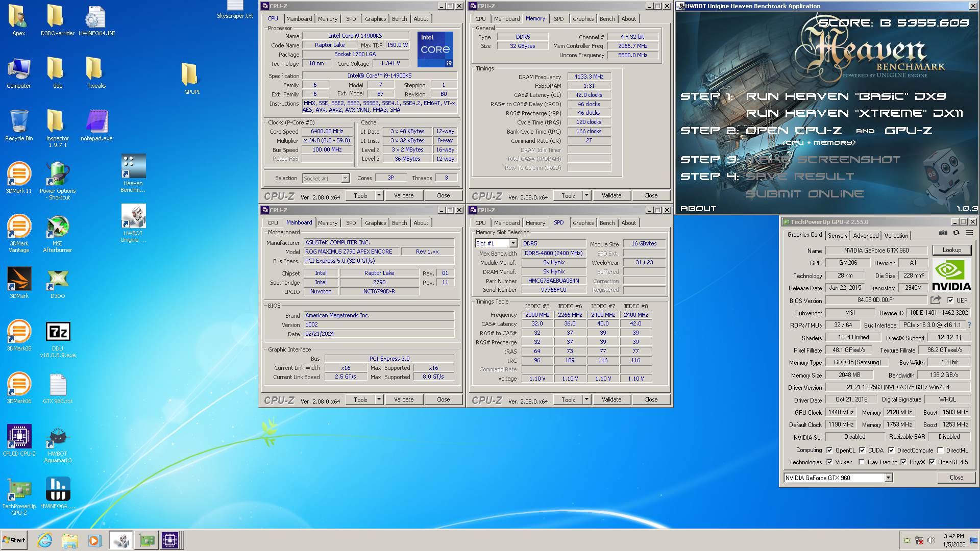Open the GPUPI folder on the desktop

click(191, 79)
